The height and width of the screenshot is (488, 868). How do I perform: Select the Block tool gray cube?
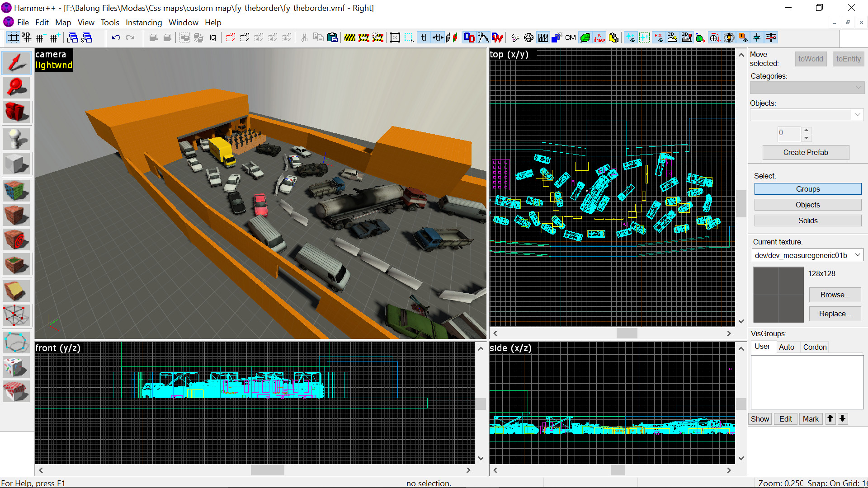(x=16, y=164)
